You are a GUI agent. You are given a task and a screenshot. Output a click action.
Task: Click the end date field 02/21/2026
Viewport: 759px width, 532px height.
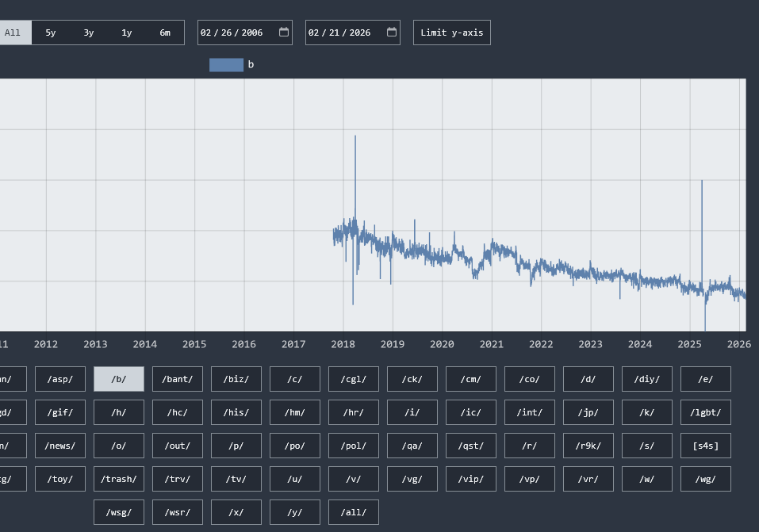(353, 33)
